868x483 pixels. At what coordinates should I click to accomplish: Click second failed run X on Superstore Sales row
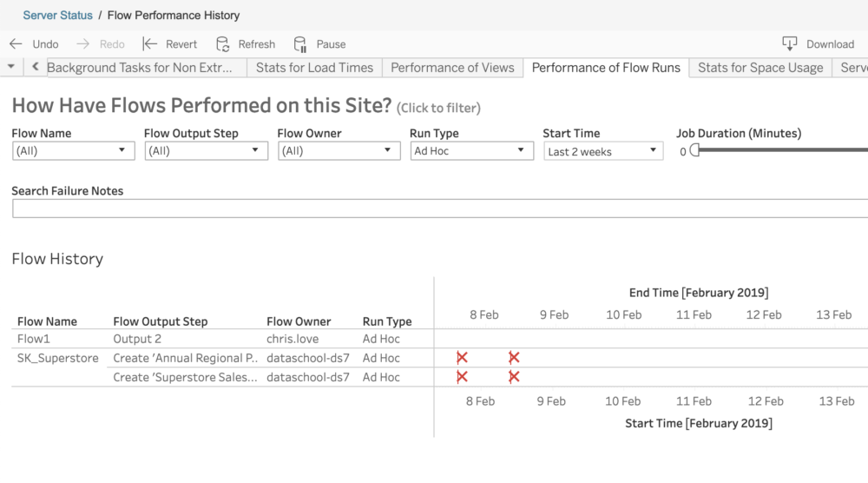click(x=514, y=377)
